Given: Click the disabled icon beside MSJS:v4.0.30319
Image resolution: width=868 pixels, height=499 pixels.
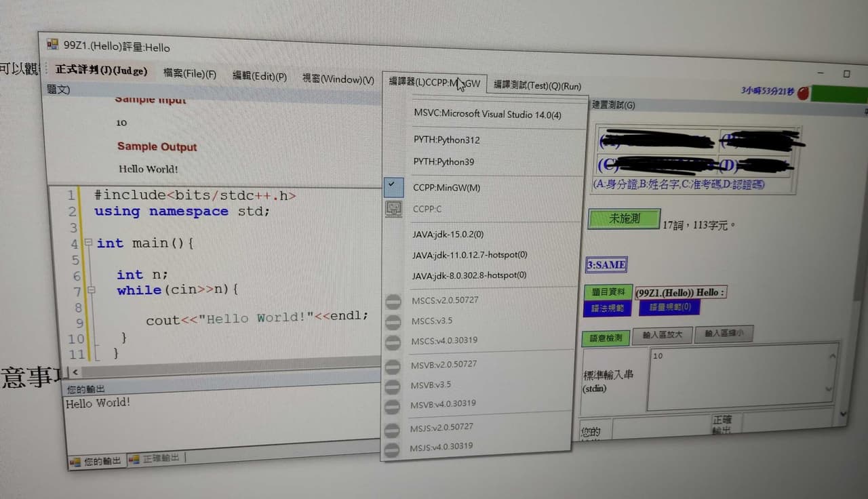Looking at the screenshot, I should [x=392, y=450].
